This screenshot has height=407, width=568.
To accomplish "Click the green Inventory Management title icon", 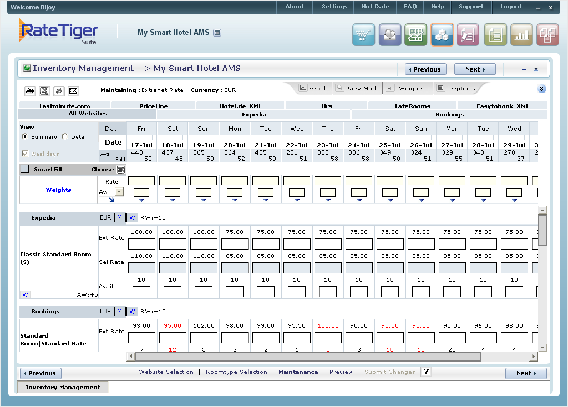I will 27,68.
